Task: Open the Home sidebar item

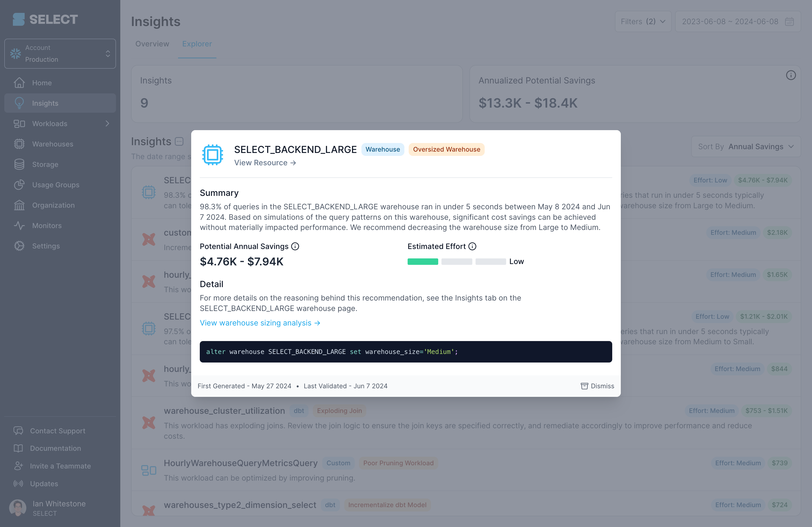Action: point(60,83)
